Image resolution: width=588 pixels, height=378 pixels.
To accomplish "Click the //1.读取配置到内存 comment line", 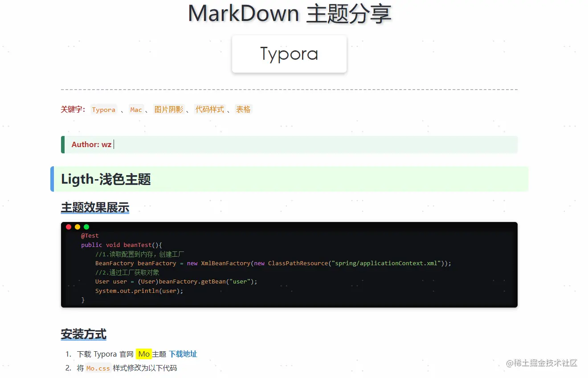I will pos(140,254).
